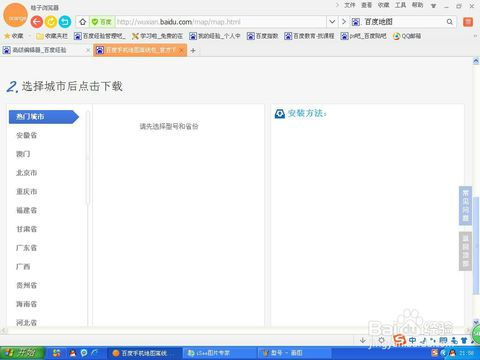Open the 百度教育-找课程 bookmark

309,36
